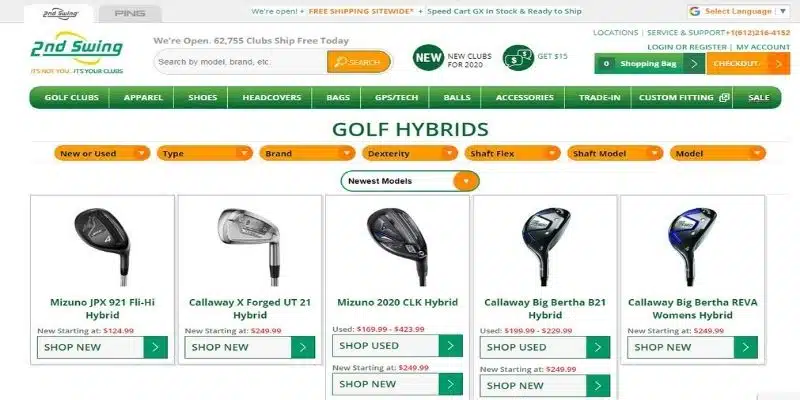Open the Golf Clubs menu
Viewport: 800px width, 400px height.
(x=71, y=97)
